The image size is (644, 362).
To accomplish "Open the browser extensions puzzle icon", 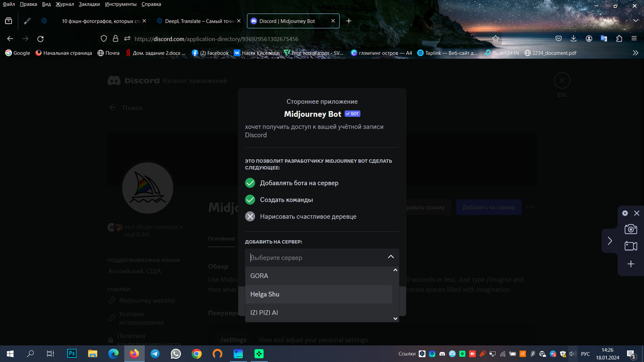I will pyautogui.click(x=619, y=39).
